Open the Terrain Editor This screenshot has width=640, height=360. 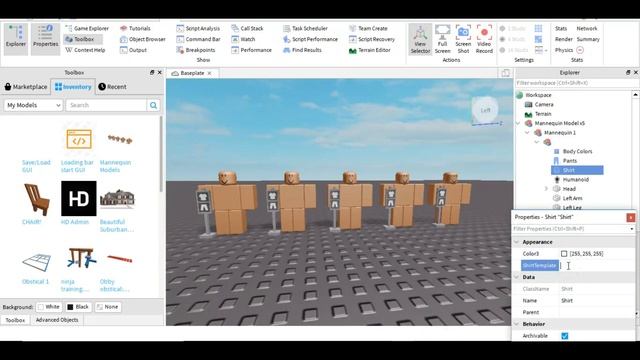369,50
